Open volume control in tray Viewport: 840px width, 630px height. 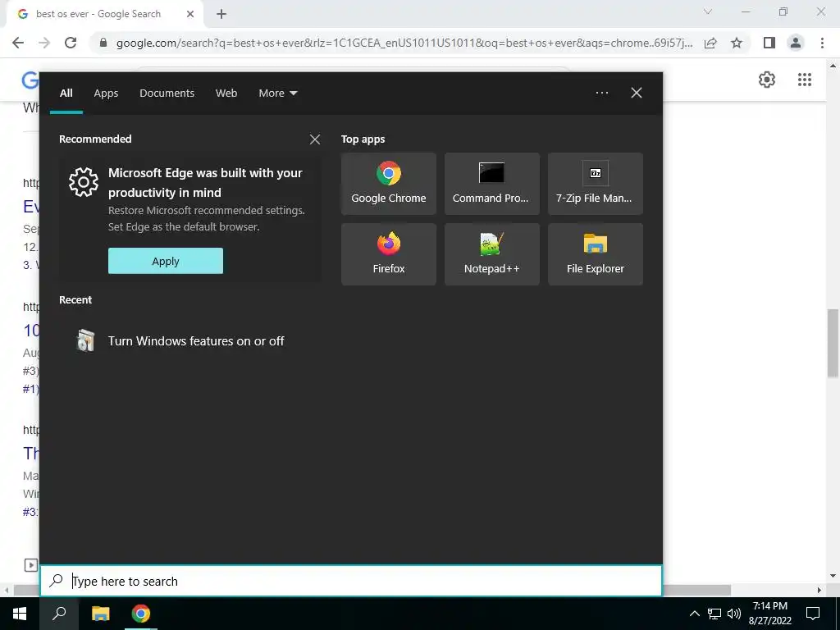[734, 614]
